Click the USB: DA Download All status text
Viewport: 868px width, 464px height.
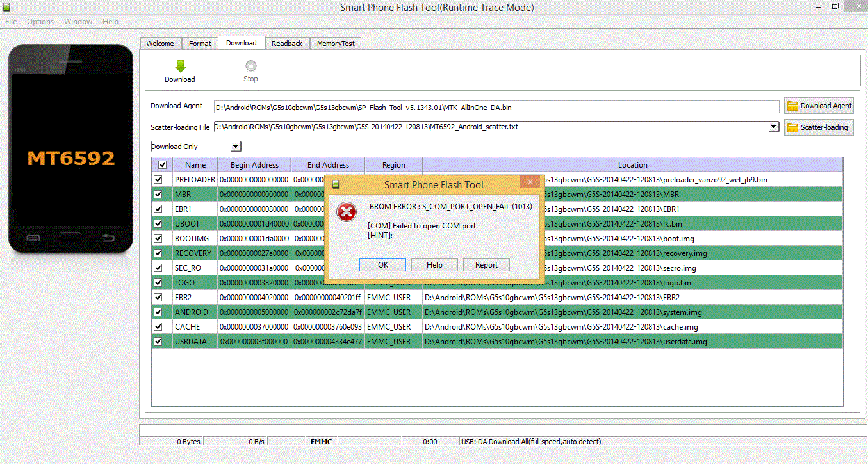532,442
